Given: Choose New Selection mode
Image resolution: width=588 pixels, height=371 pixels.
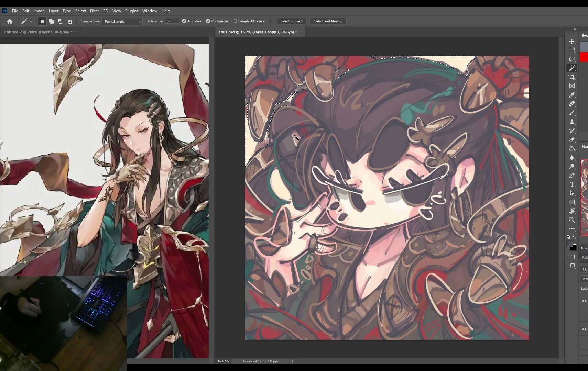Looking at the screenshot, I should tap(42, 21).
